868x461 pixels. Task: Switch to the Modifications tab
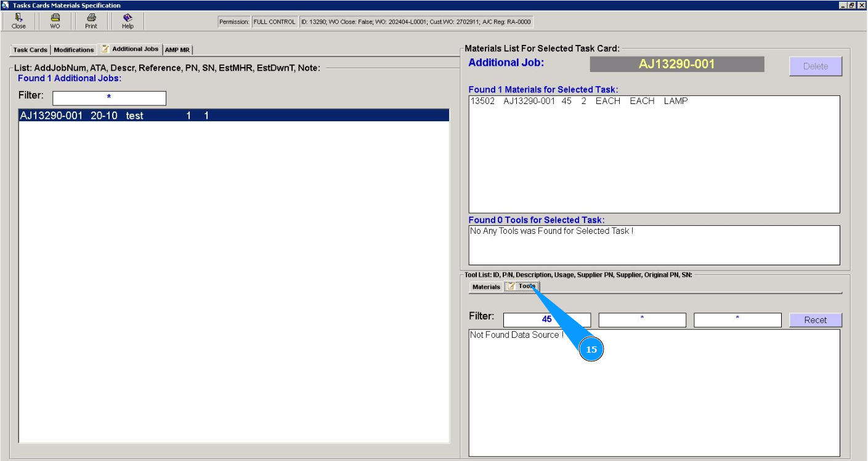[74, 50]
